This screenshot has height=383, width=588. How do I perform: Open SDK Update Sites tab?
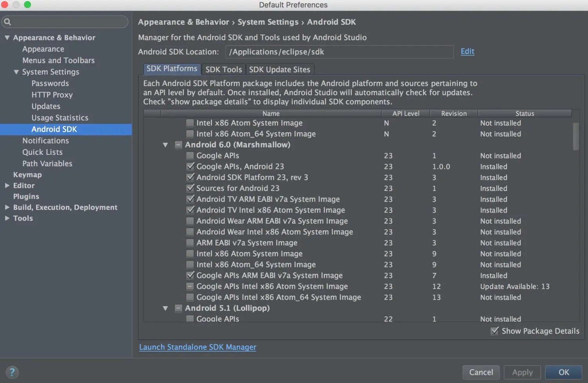pyautogui.click(x=279, y=69)
